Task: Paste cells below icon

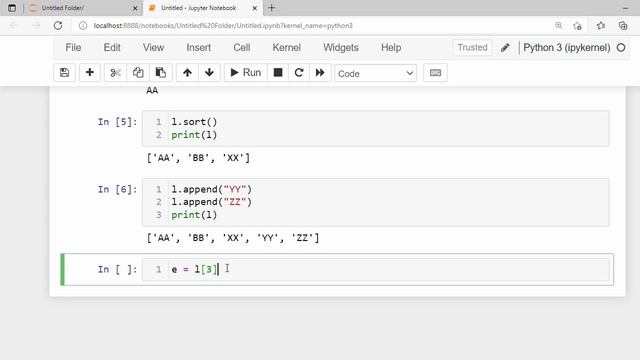Action: pyautogui.click(x=161, y=73)
